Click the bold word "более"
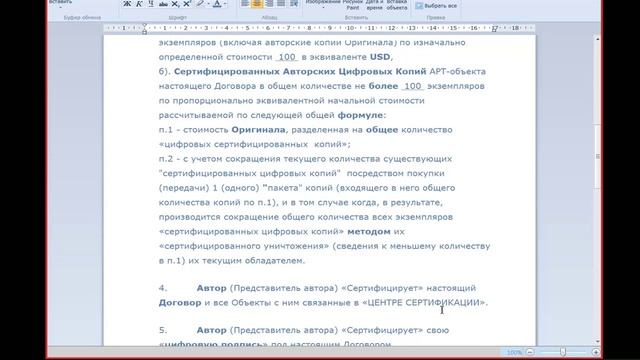 click(383, 86)
